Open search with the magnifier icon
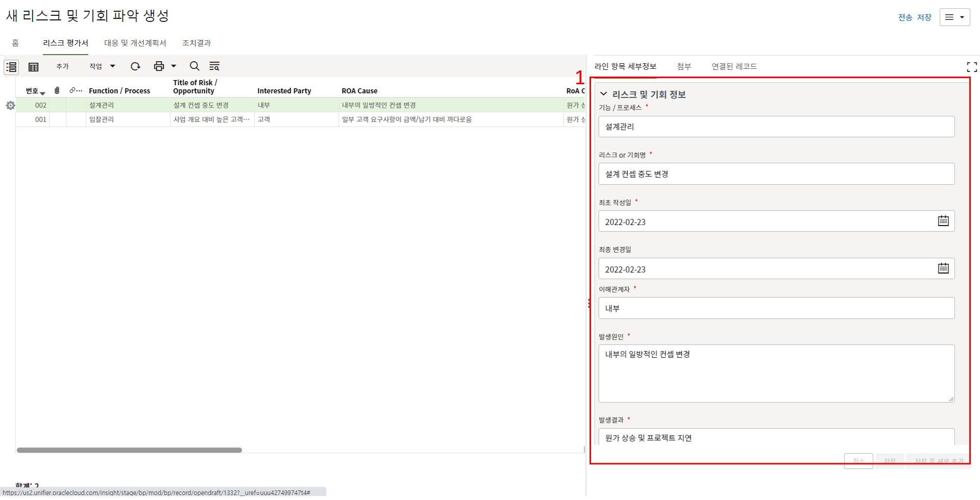The height and width of the screenshot is (500, 980). tap(194, 66)
